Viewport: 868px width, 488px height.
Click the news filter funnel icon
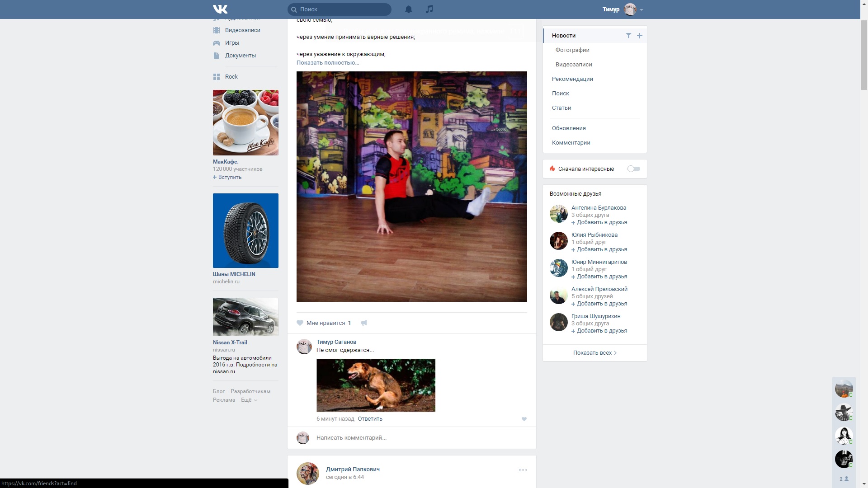pos(628,36)
